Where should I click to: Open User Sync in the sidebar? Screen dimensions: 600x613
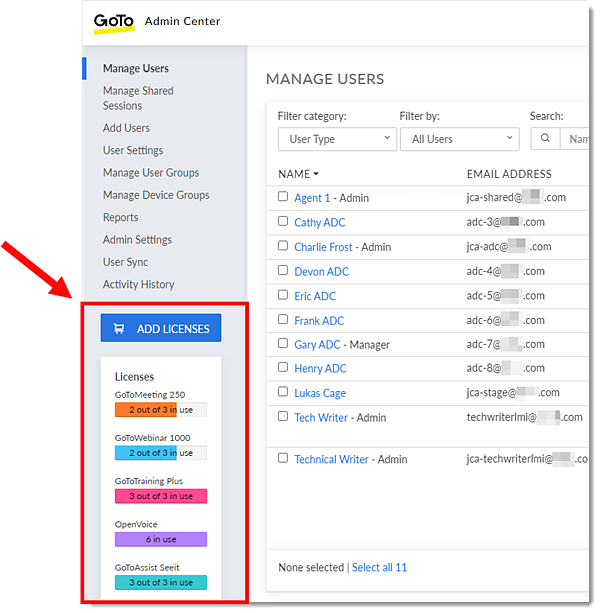(x=126, y=262)
